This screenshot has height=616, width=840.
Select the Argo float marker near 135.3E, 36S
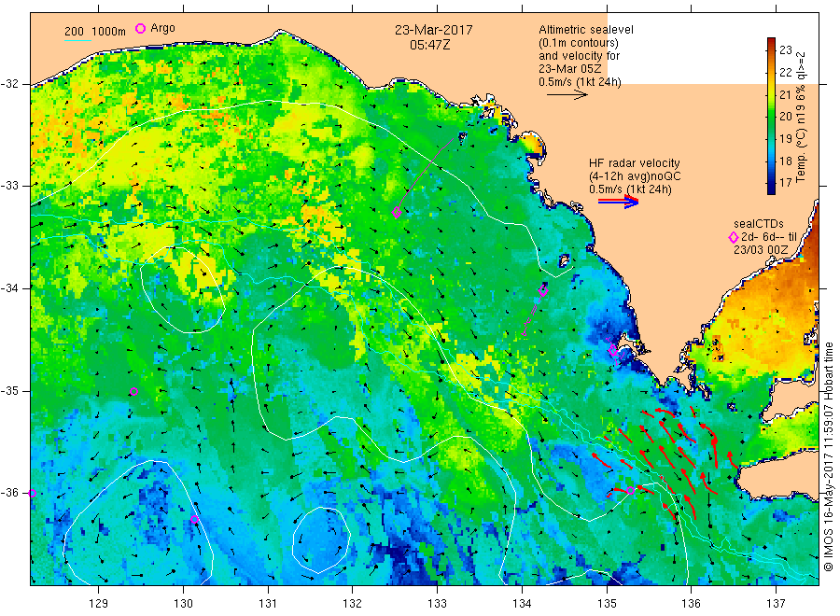point(631,490)
